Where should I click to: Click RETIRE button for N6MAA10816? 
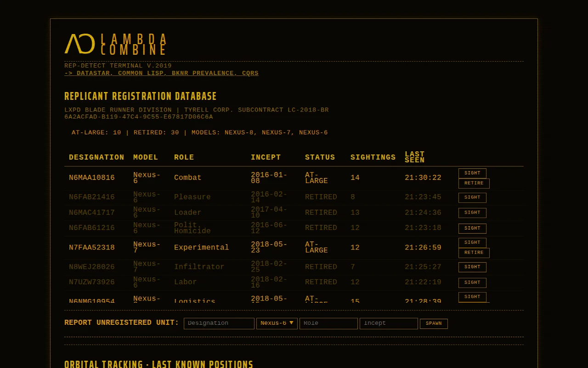tap(474, 184)
